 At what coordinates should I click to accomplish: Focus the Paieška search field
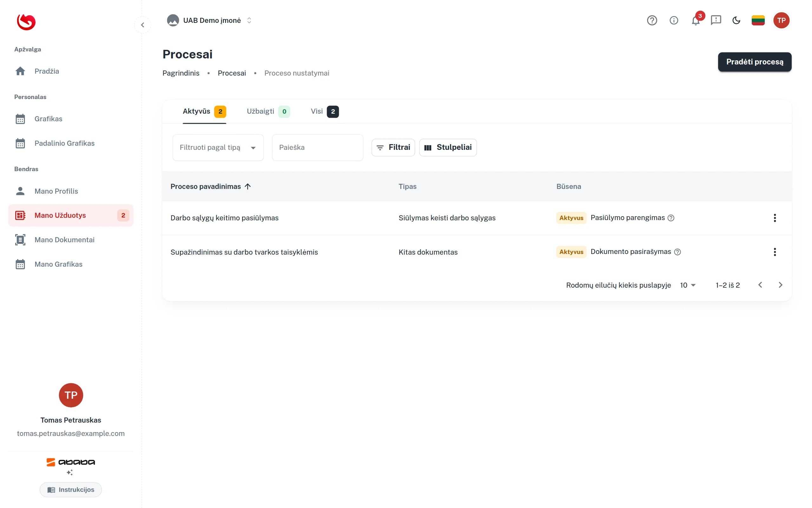tap(318, 148)
